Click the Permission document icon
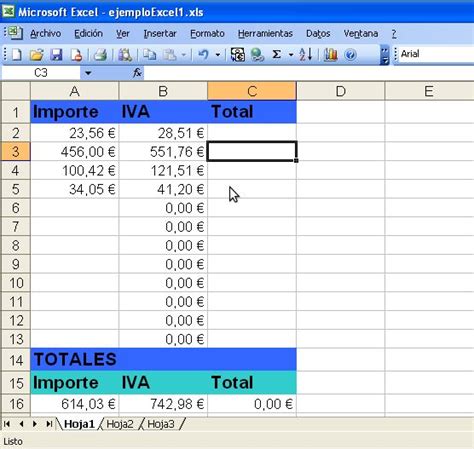474x449 pixels. 76,54
